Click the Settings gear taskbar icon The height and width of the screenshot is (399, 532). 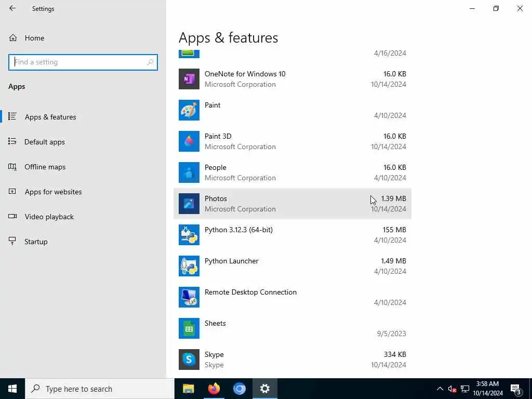coord(264,389)
